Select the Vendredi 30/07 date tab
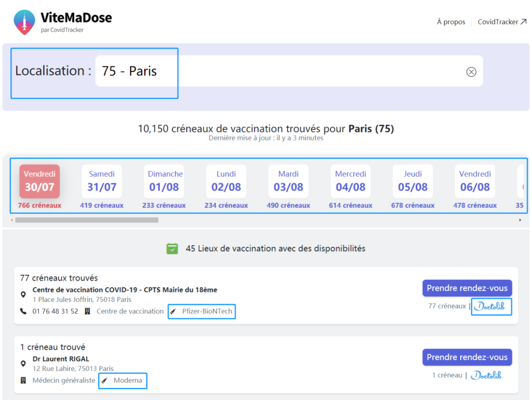The image size is (532, 400). 39,182
